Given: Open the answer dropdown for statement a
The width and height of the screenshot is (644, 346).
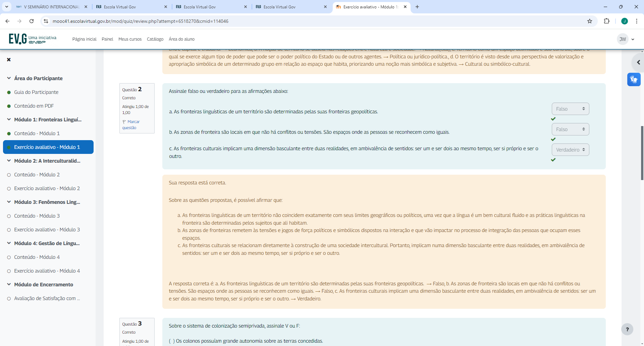Looking at the screenshot, I should point(570,109).
